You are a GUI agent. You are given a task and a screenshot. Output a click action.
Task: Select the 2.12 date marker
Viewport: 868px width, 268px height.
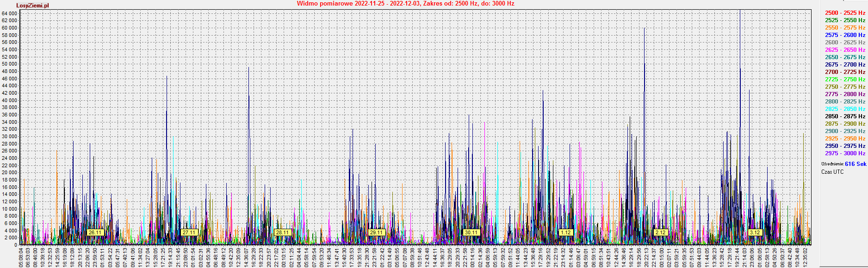click(x=660, y=232)
